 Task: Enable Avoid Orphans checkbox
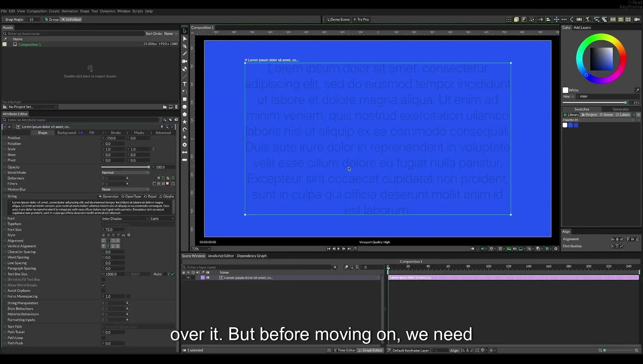pos(103,291)
